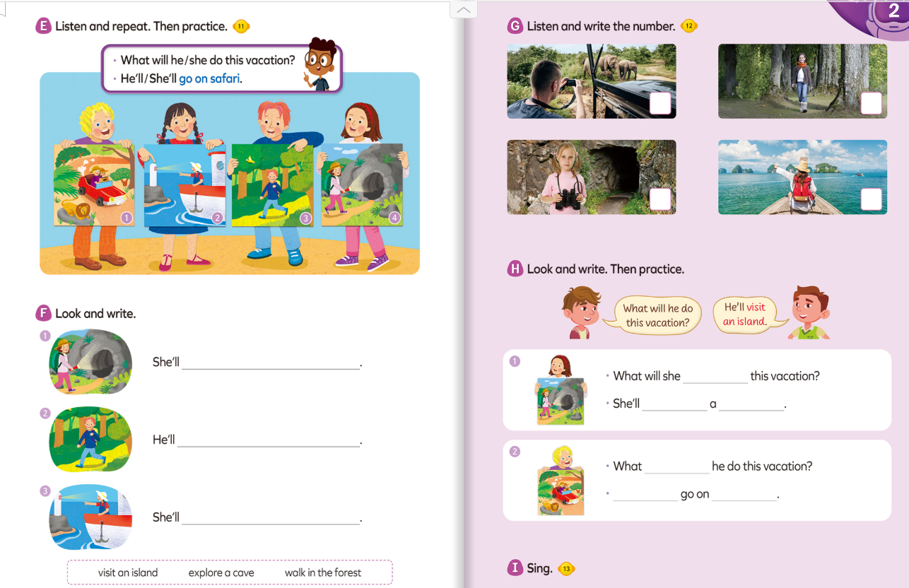Play audio track 12 for Listen and write
The image size is (909, 588).
689,27
